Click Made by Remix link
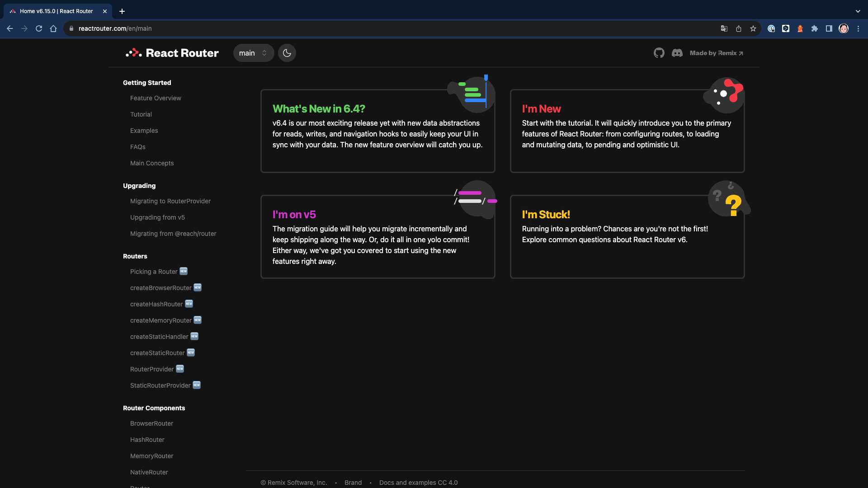Image resolution: width=868 pixels, height=488 pixels. (x=716, y=53)
